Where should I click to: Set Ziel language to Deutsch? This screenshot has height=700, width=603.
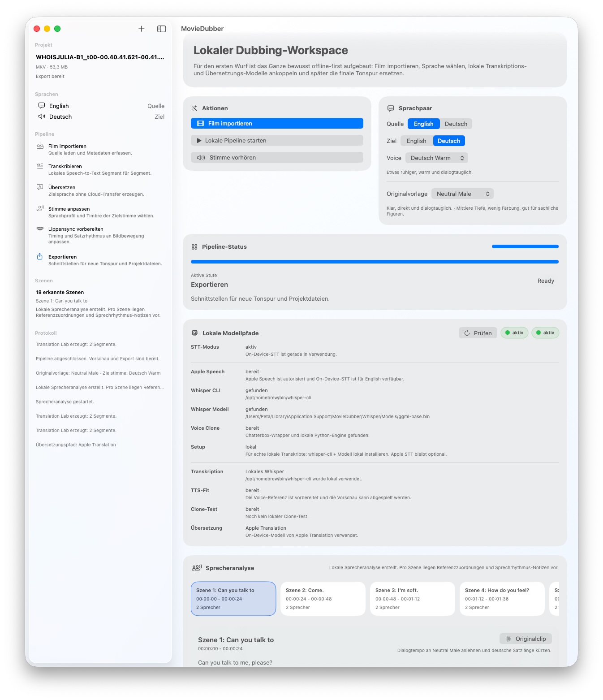pyautogui.click(x=449, y=141)
